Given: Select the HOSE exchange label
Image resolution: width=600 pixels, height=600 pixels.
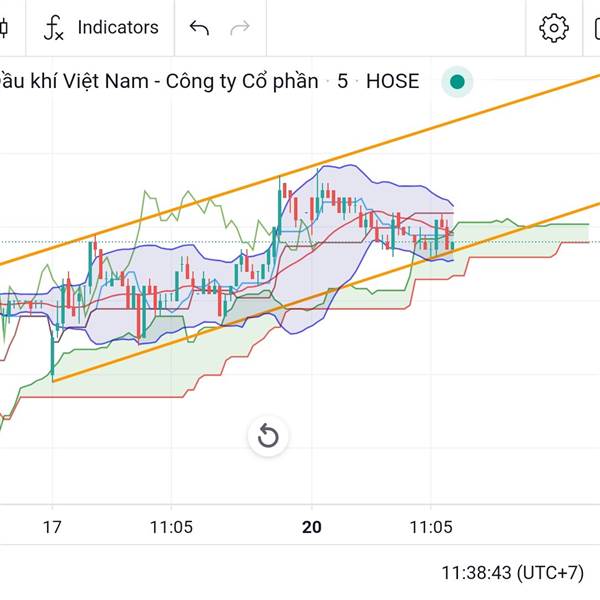Looking at the screenshot, I should tap(393, 81).
